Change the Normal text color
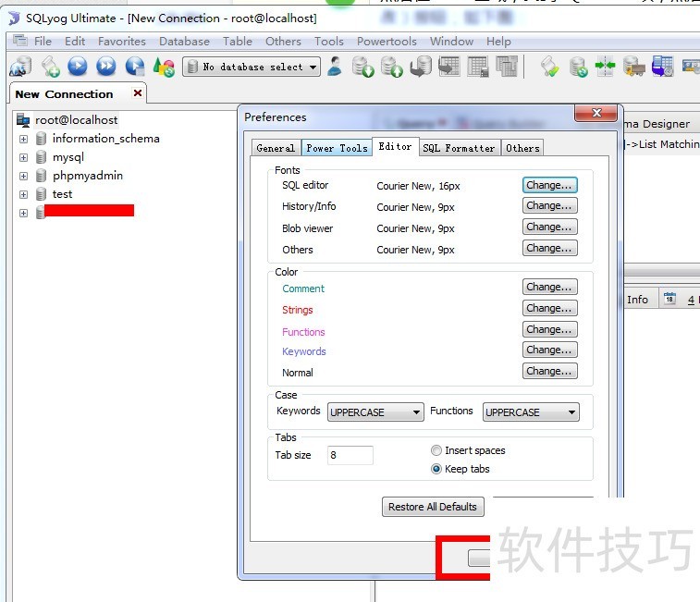 549,371
